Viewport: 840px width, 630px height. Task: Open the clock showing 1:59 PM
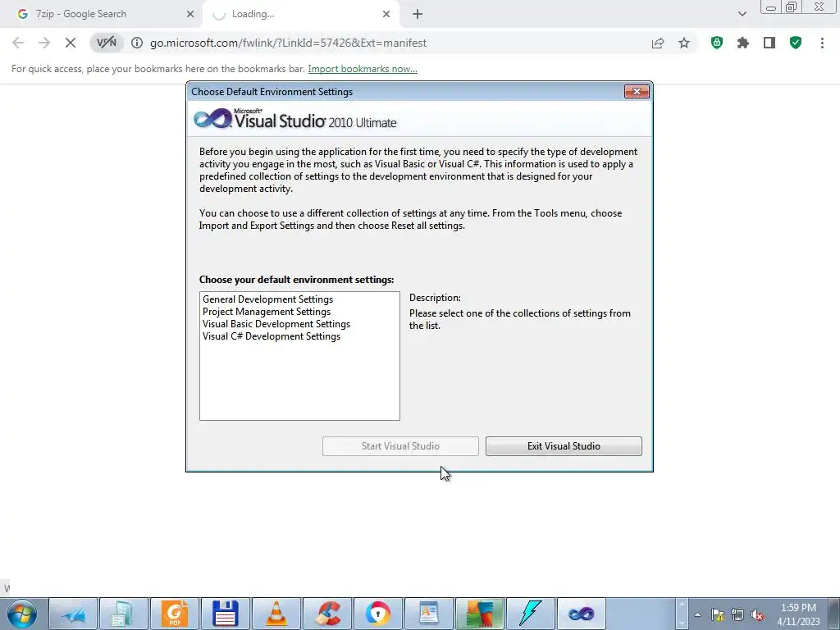point(798,614)
